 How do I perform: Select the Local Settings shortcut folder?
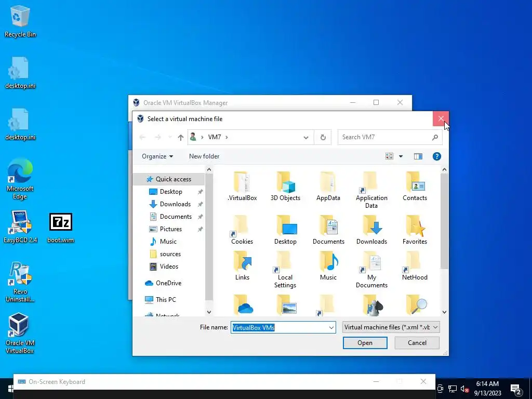click(285, 270)
